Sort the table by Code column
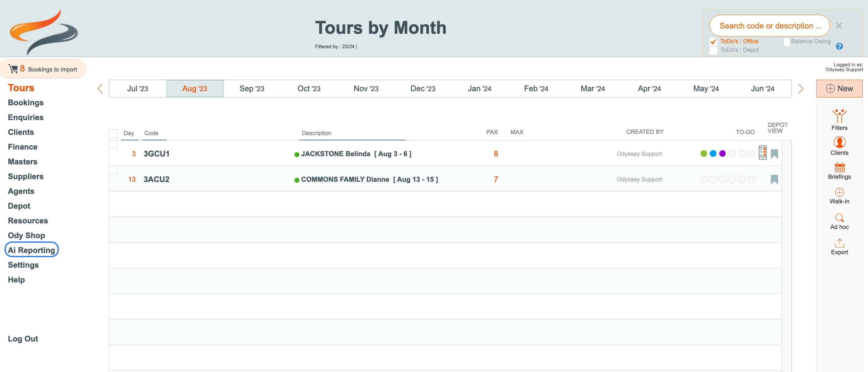The width and height of the screenshot is (868, 372). (x=151, y=133)
